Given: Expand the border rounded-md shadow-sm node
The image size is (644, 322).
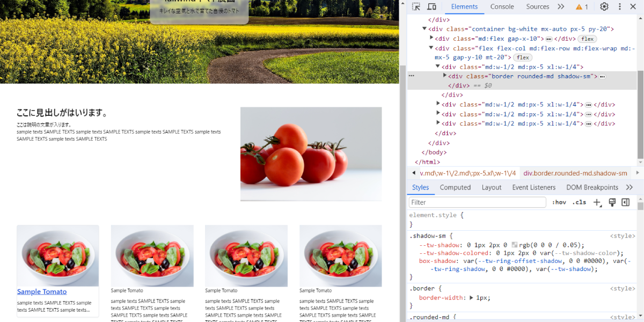Looking at the screenshot, I should pos(444,76).
